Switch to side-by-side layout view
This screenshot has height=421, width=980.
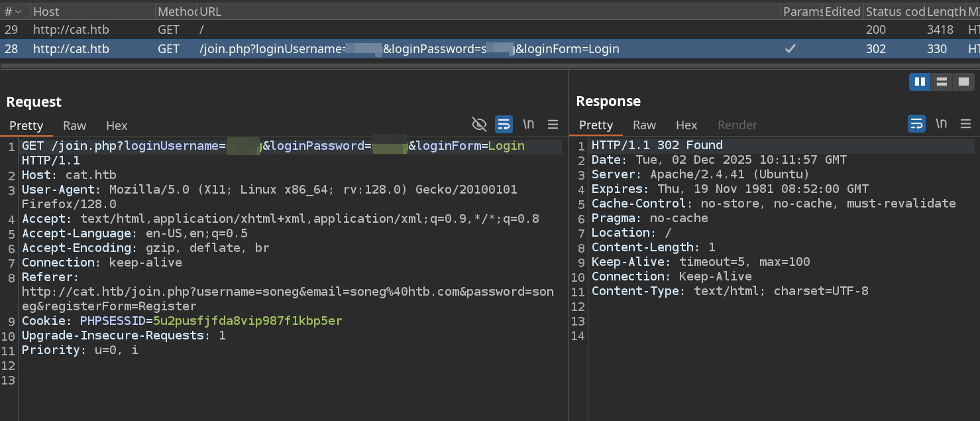pos(920,82)
